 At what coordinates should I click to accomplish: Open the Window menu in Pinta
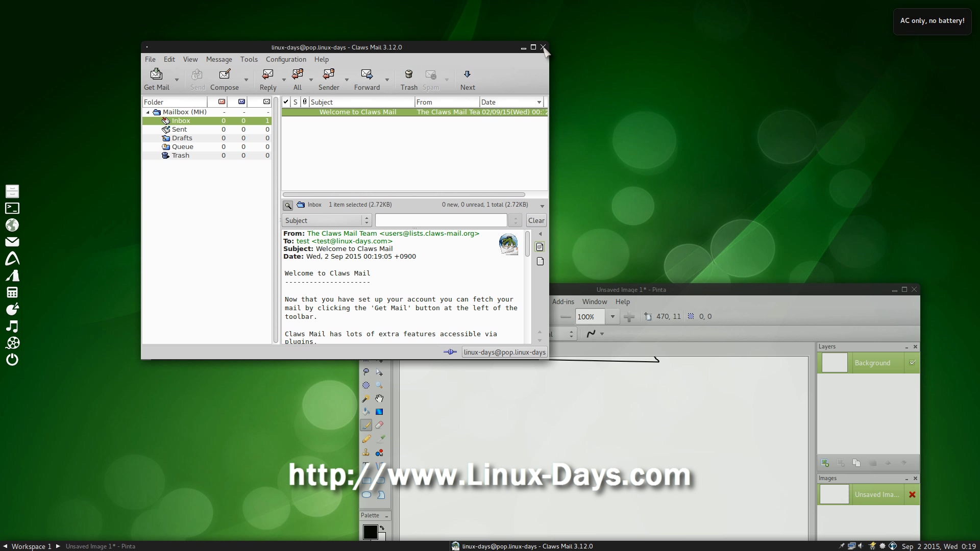pyautogui.click(x=595, y=302)
